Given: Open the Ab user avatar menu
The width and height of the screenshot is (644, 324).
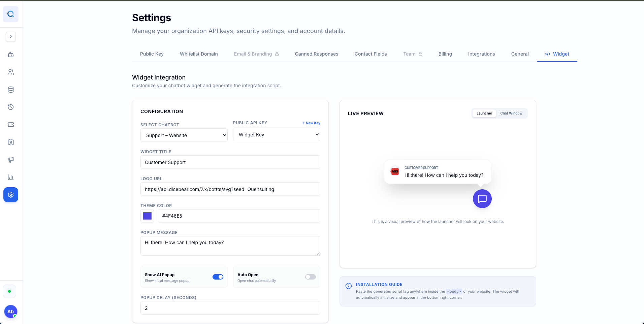Looking at the screenshot, I should [11, 312].
